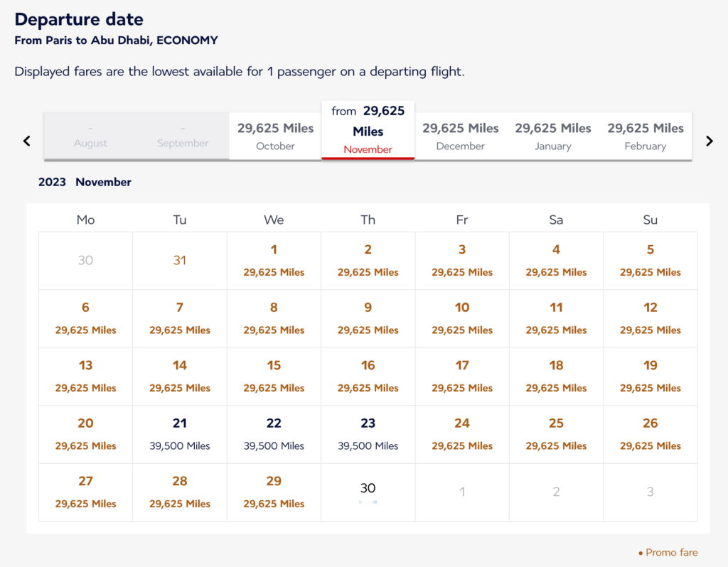Viewport: 728px width, 567px height.
Task: Choose November 21 with 39,500 Miles fare
Action: point(180,433)
